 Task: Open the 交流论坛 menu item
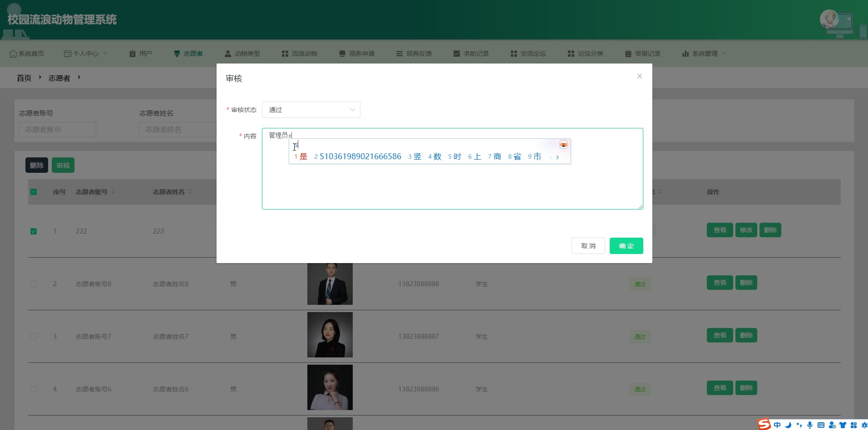coord(528,54)
